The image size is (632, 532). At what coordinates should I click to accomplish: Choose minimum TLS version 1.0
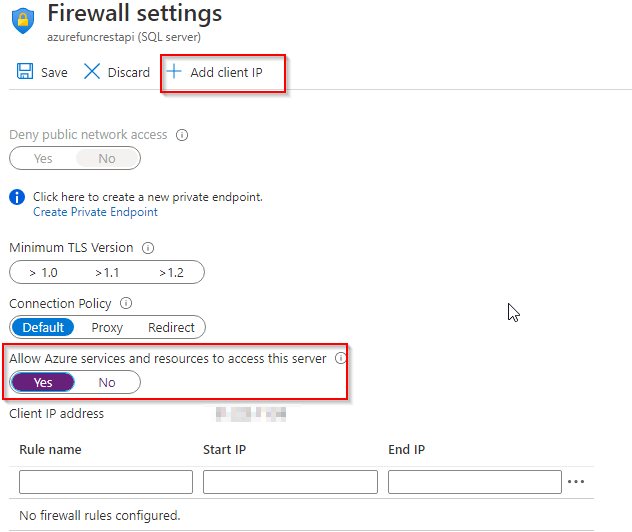click(x=43, y=272)
